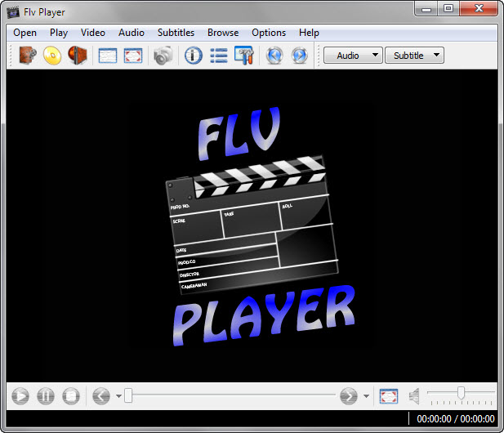The image size is (504, 433).
Task: Open the playlist list icon
Action: pyautogui.click(x=219, y=56)
